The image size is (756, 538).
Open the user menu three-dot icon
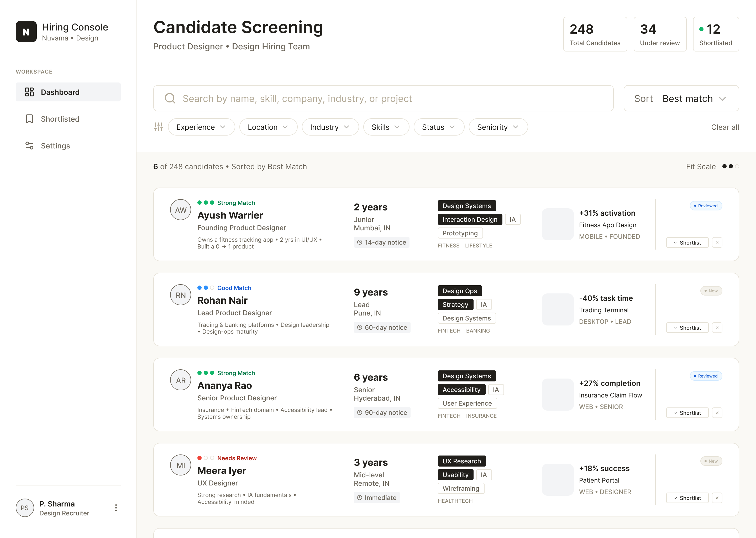[x=116, y=508]
